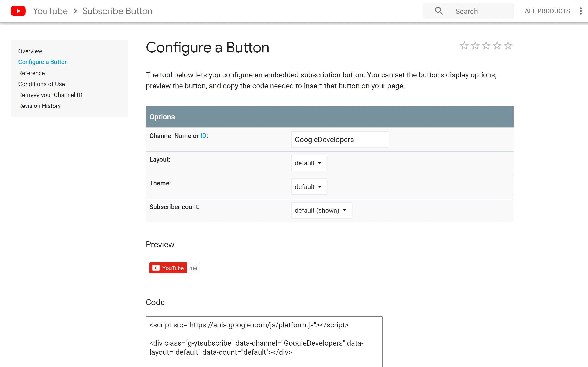Open Retrieve your Channel ID page
Image resolution: width=588 pixels, height=367 pixels.
click(x=50, y=95)
